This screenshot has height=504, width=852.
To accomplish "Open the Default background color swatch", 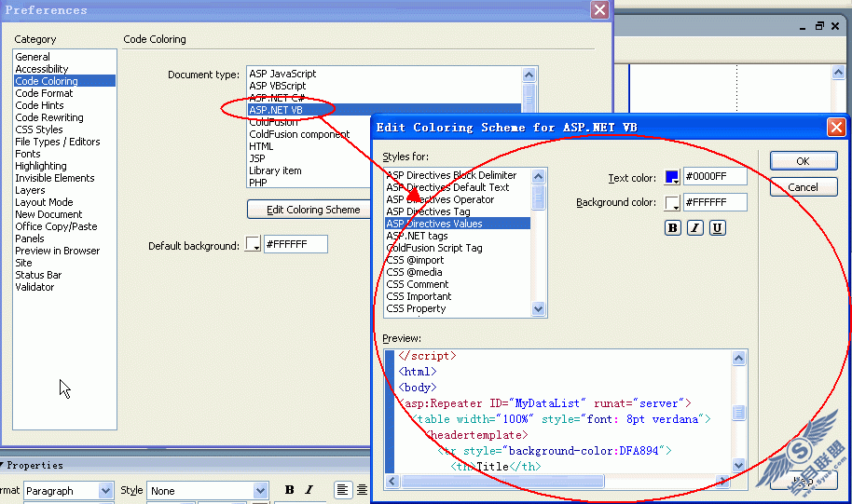I will 254,244.
